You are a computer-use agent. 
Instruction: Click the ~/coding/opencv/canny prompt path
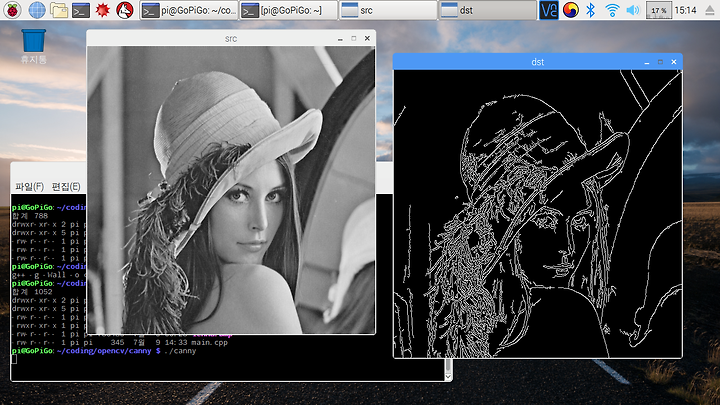104,351
